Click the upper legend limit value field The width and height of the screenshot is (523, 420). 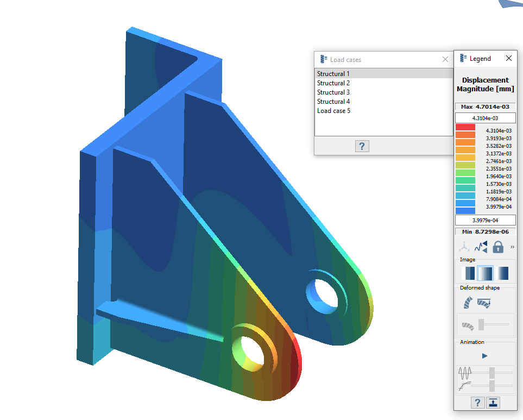click(485, 118)
